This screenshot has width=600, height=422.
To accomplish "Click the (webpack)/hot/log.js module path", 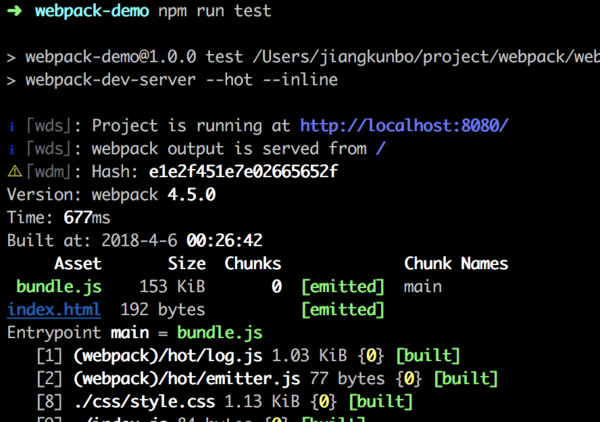I will coord(168,356).
